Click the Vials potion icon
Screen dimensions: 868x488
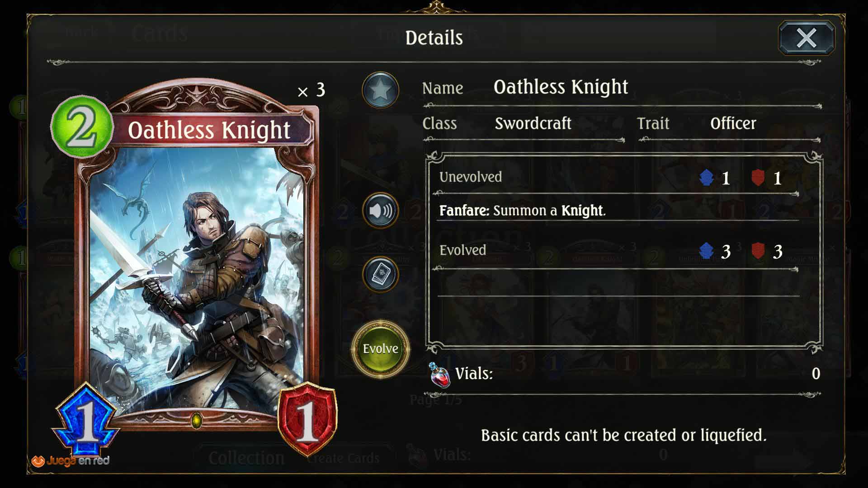click(439, 375)
